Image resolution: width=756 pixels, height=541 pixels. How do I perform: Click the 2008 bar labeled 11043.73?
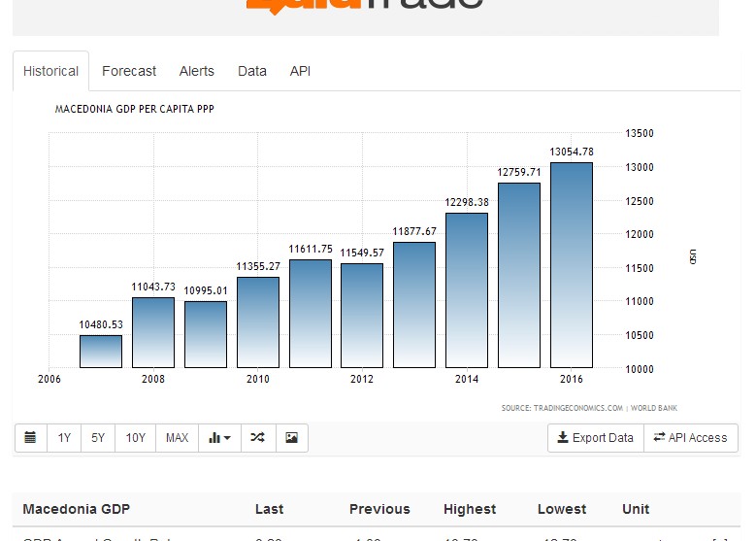[x=153, y=332]
